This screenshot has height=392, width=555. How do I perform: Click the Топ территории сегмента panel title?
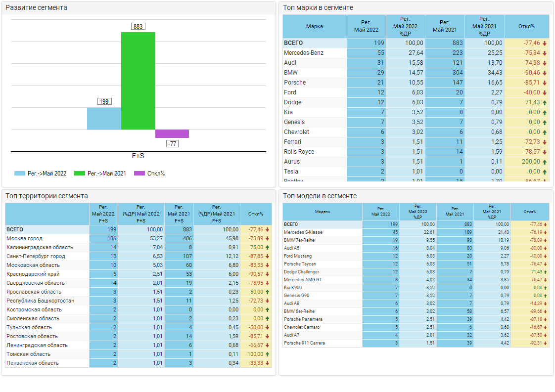coord(46,196)
